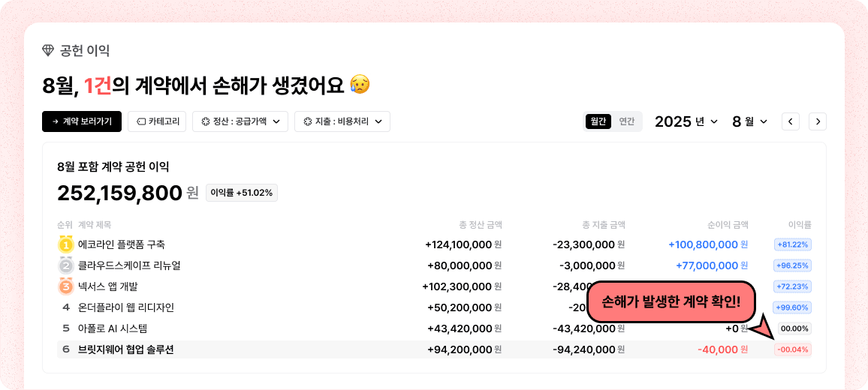The width and height of the screenshot is (868, 390).
Task: Open the 카테고리 button
Action: (x=158, y=121)
